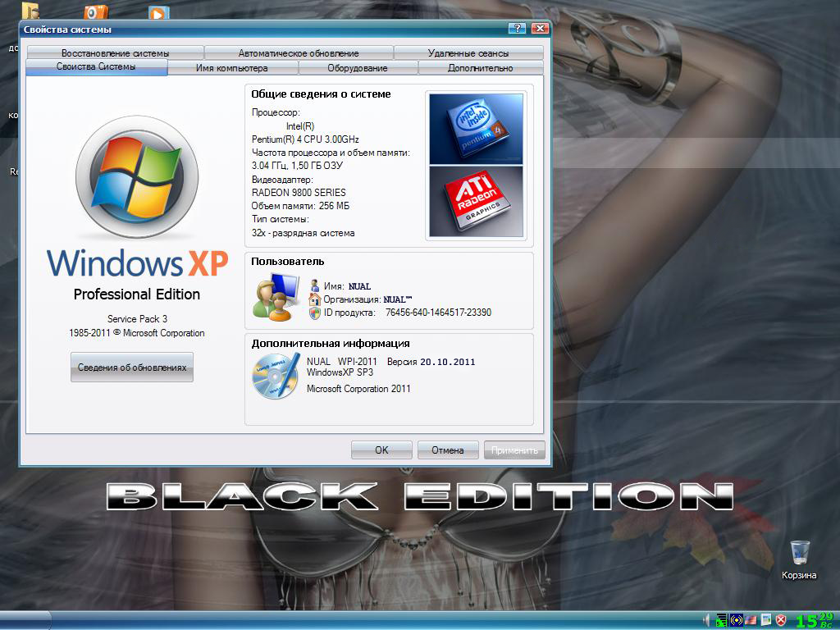Confirm with the OK button
Image resolution: width=840 pixels, height=630 pixels.
[x=381, y=450]
